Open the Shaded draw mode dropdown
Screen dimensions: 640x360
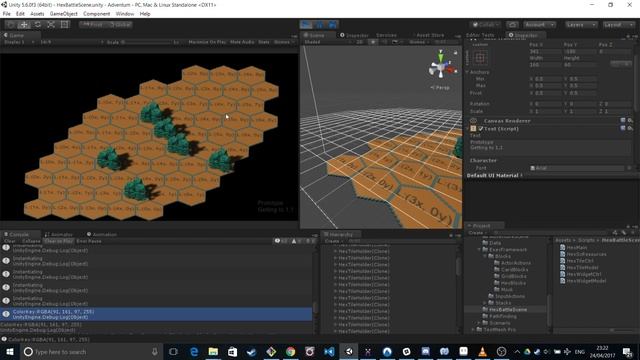(327, 42)
